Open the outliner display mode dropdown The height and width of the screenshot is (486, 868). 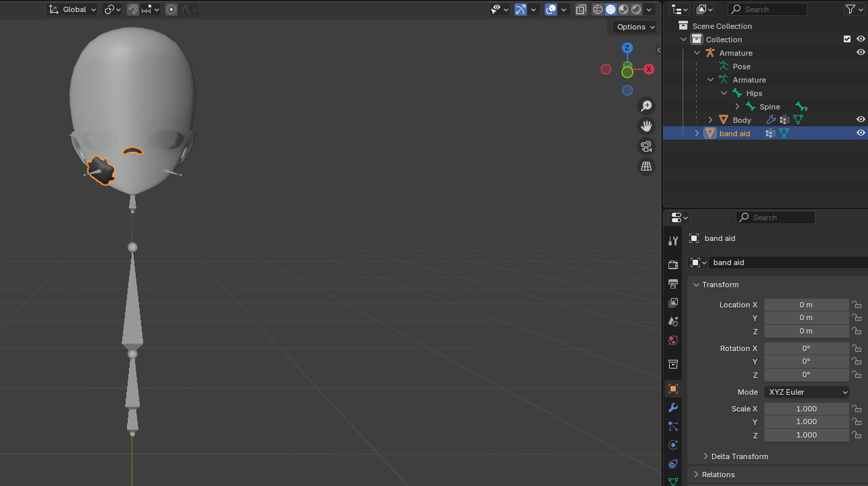(681, 9)
